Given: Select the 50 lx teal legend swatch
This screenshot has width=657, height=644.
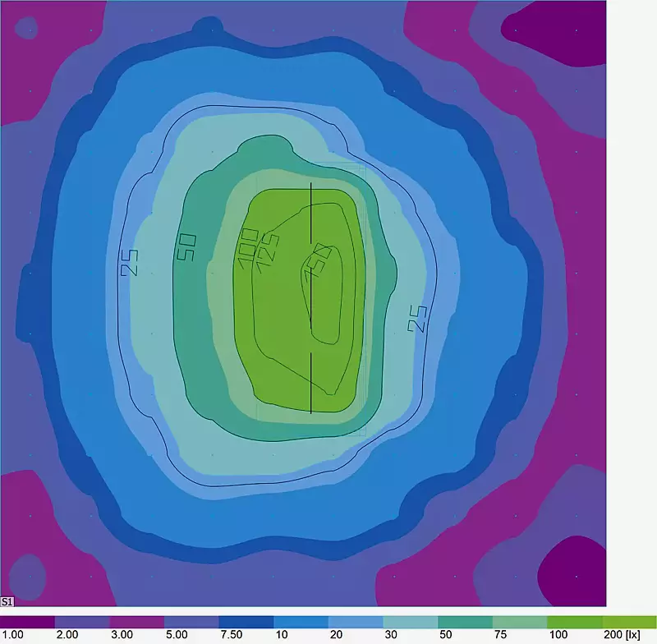Looking at the screenshot, I should pos(465,621).
